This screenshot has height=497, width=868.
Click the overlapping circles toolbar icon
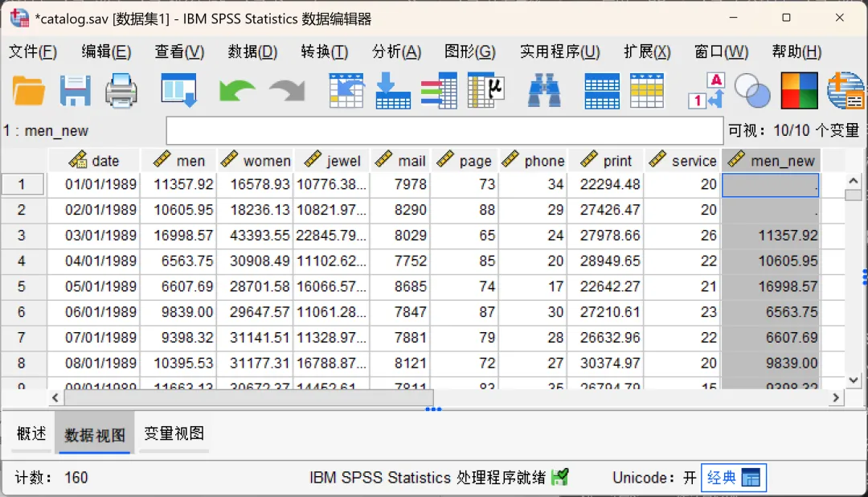(752, 90)
